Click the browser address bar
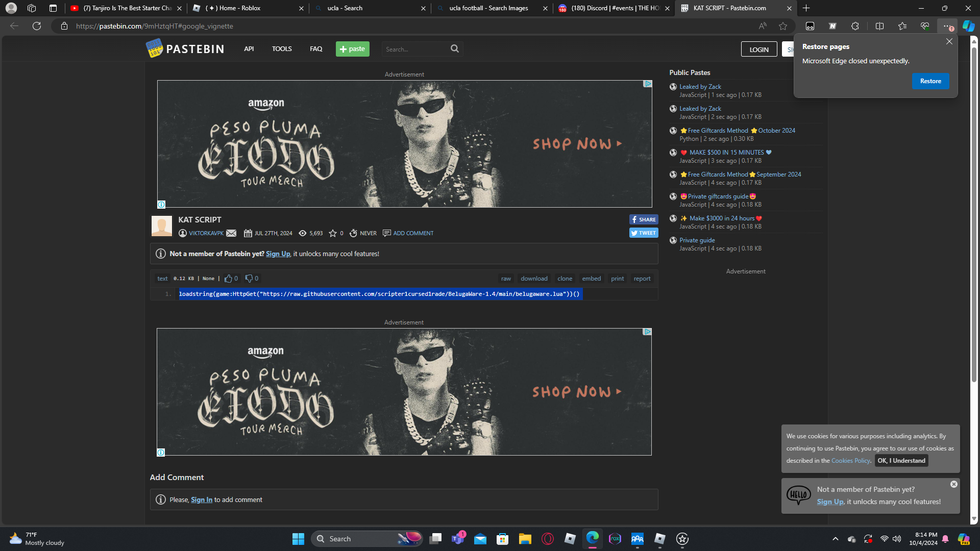Viewport: 980px width, 551px height. coord(408,26)
